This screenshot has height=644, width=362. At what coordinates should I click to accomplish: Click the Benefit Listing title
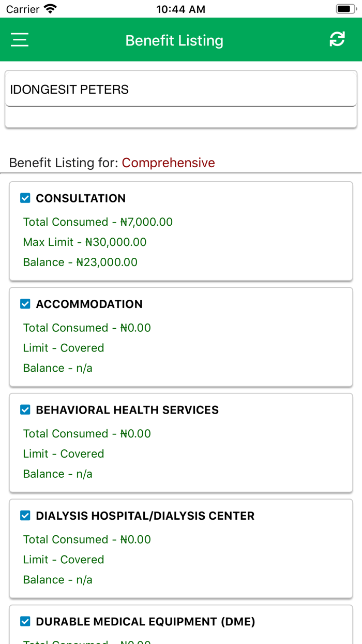click(x=174, y=40)
